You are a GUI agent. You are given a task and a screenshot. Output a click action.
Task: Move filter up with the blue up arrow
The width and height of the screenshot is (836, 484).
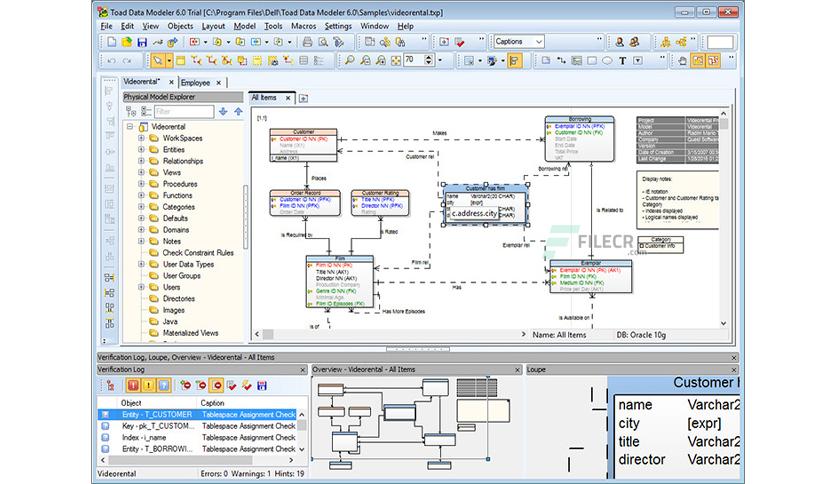[238, 111]
